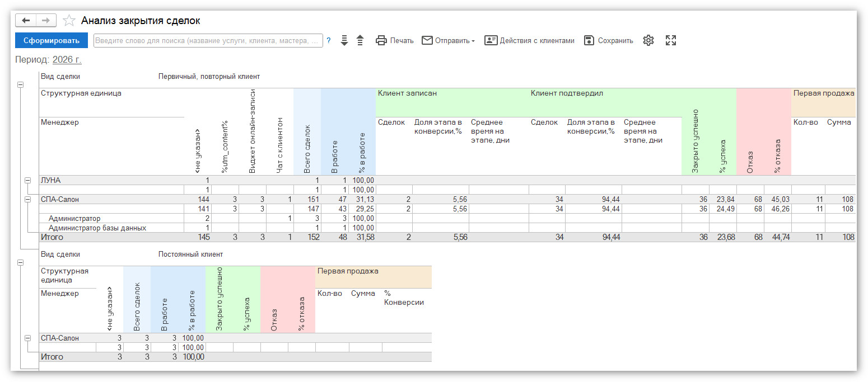868x382 pixels.
Task: Select the cell with value 31,13
Action: pos(362,199)
